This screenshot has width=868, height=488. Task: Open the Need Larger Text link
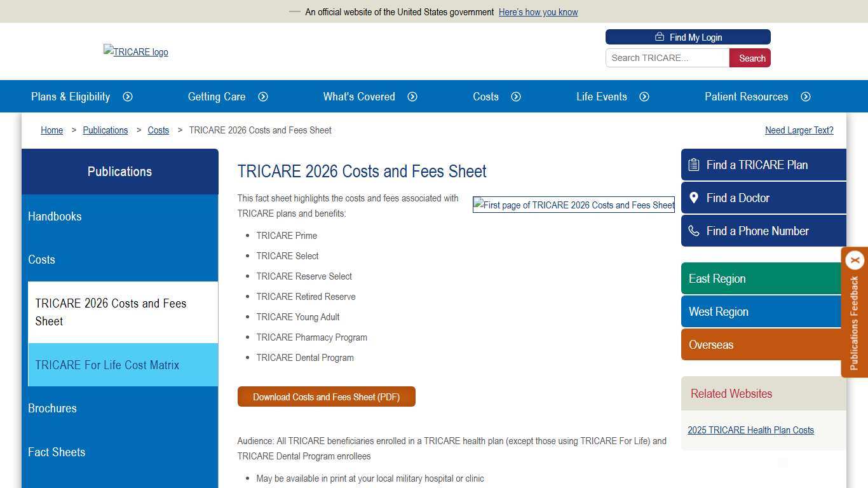click(x=799, y=130)
